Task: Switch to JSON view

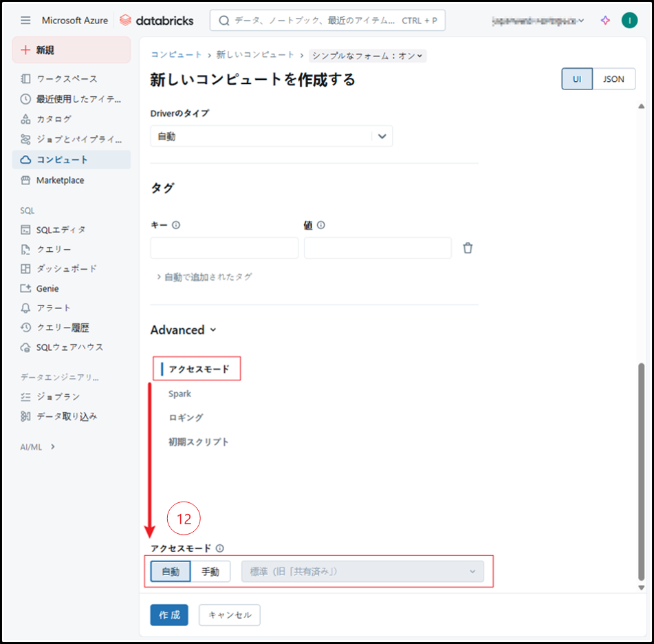Action: (x=613, y=79)
